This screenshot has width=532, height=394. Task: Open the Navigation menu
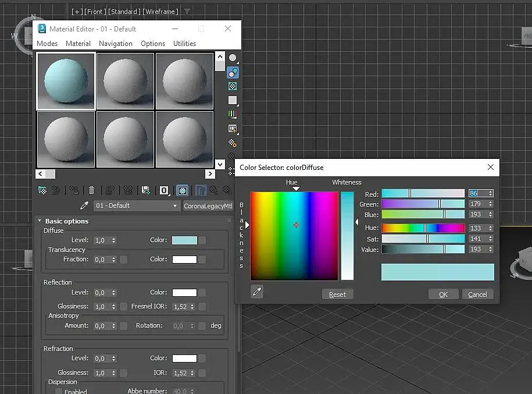(115, 44)
